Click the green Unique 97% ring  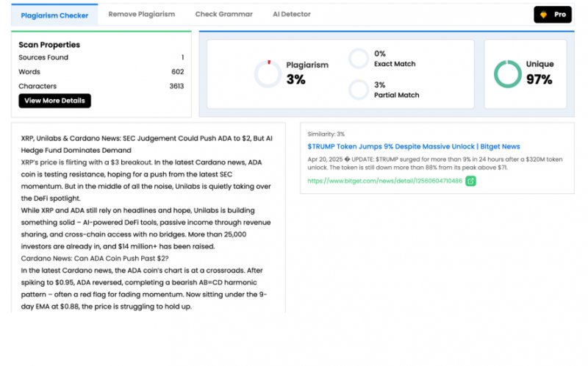coord(507,74)
